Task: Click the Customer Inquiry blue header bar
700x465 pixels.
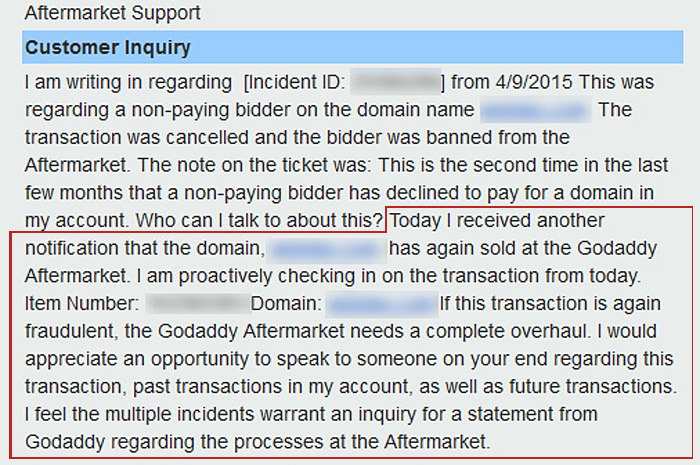Action: click(353, 47)
